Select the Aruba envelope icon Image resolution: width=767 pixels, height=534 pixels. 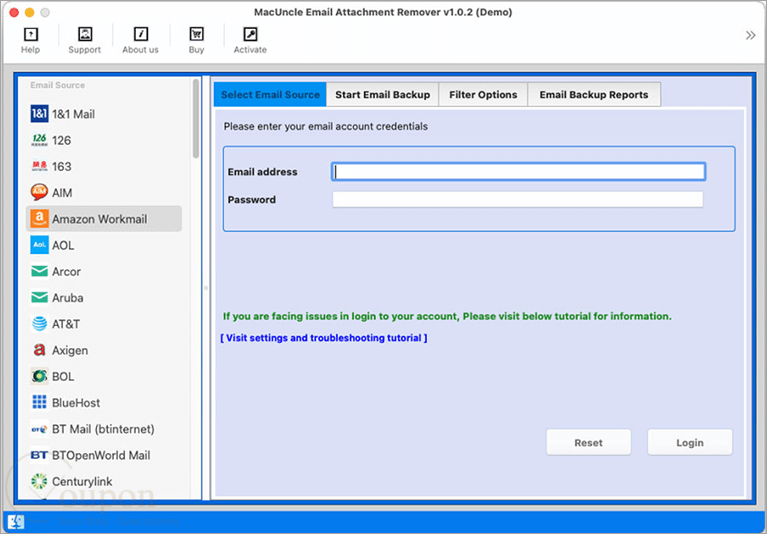point(39,297)
